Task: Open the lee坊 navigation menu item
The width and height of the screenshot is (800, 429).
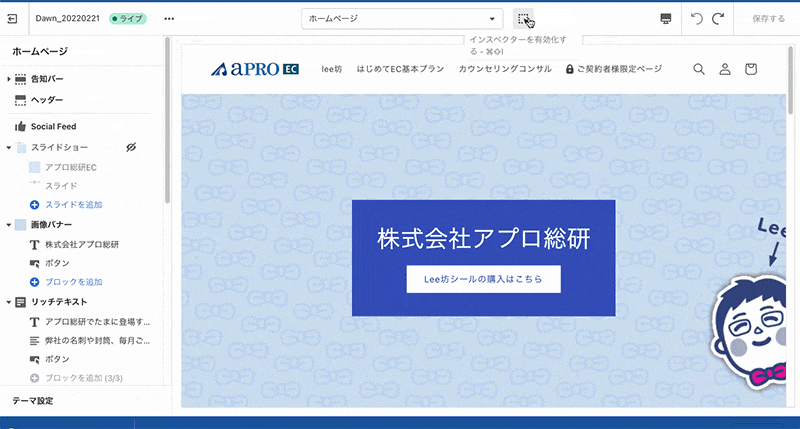Action: 332,69
